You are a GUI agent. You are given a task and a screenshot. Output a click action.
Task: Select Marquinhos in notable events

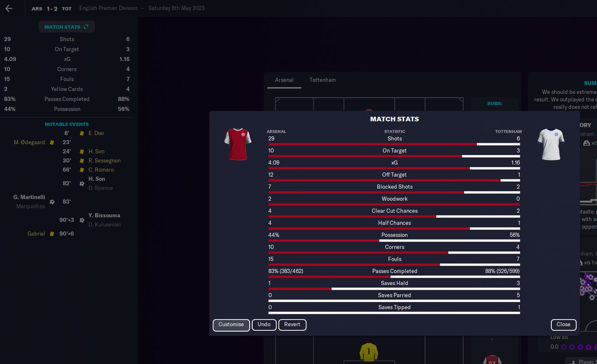[30, 206]
